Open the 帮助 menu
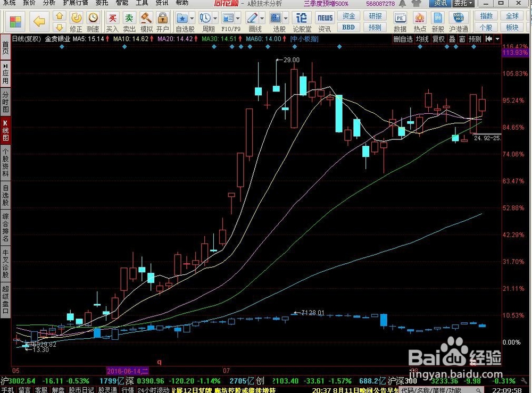The image size is (532, 393). pyautogui.click(x=182, y=3)
